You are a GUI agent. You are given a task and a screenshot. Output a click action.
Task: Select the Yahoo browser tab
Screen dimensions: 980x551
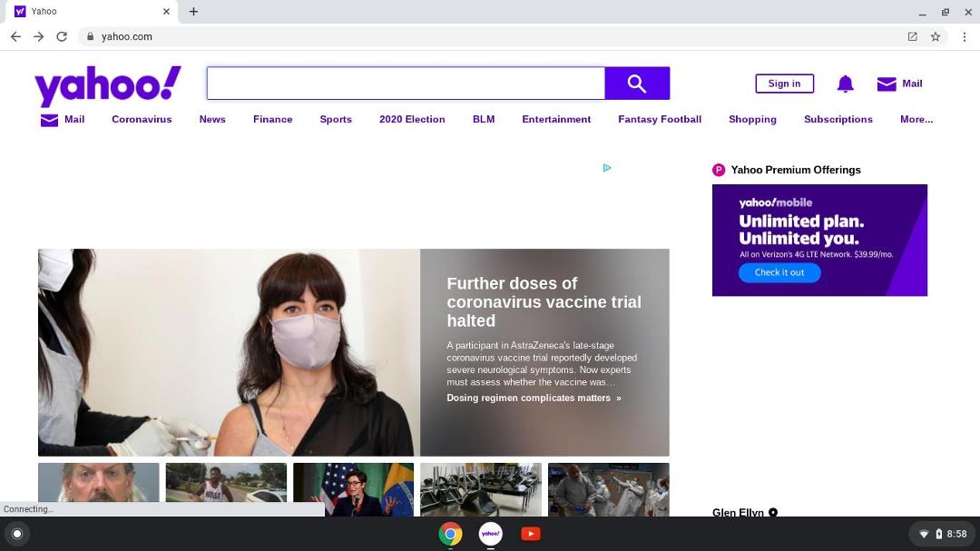(x=93, y=11)
